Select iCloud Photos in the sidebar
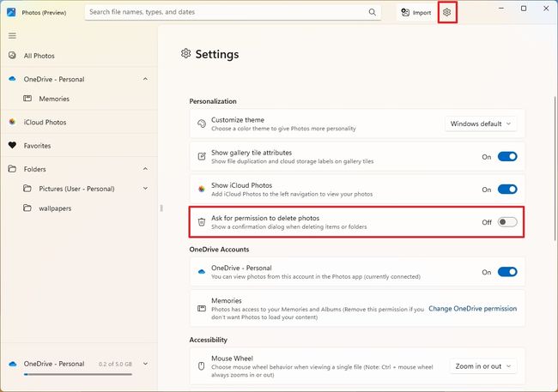 (45, 122)
